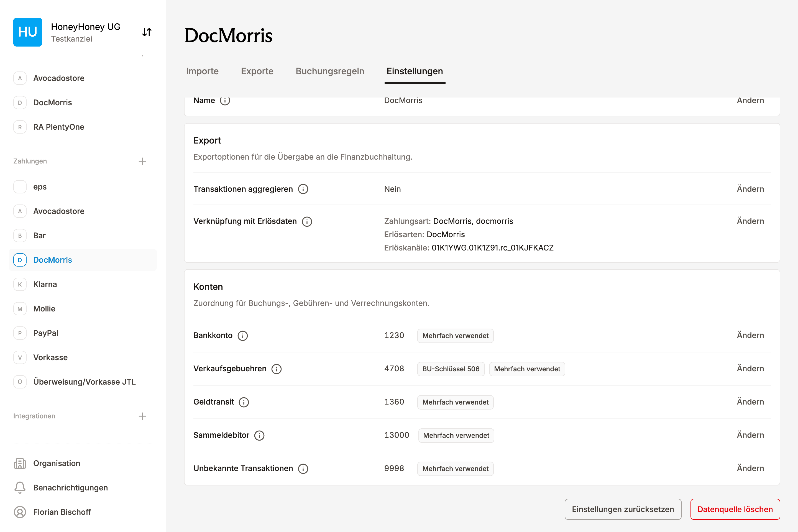Click the B letter icon for Bar
This screenshot has height=532, width=798.
(x=20, y=236)
